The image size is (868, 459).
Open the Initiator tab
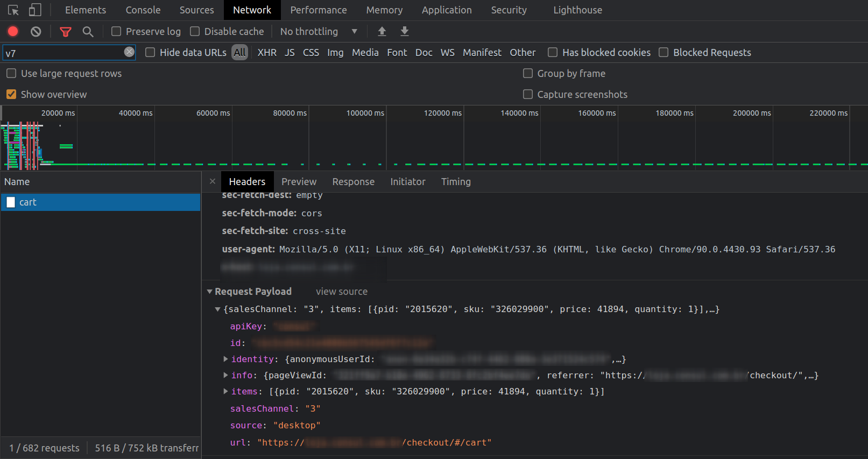pos(408,182)
